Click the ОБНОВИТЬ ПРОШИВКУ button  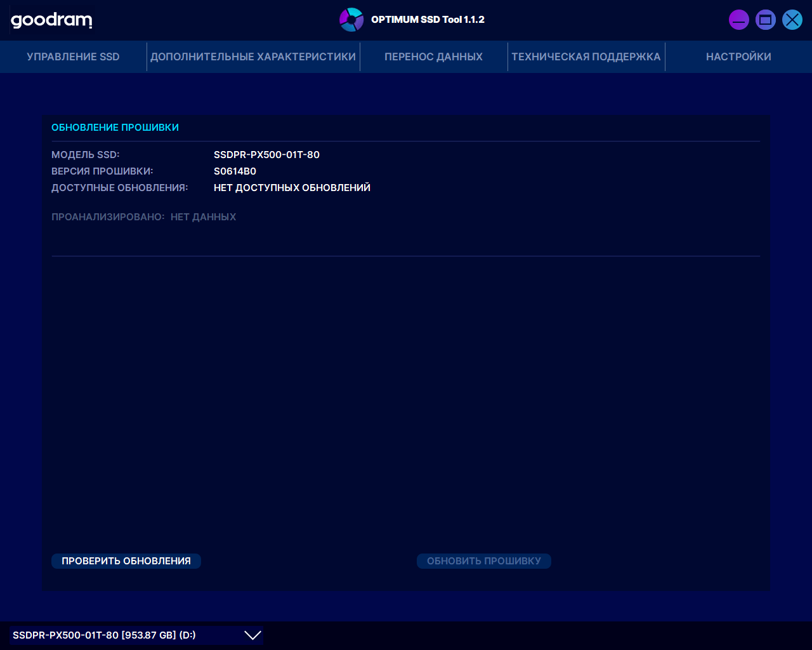point(484,561)
